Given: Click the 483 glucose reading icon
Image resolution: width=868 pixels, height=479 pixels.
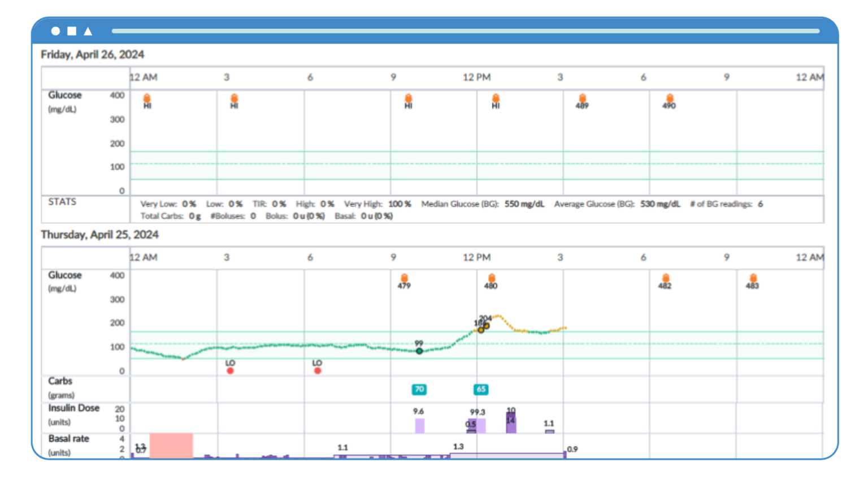Looking at the screenshot, I should [x=753, y=278].
